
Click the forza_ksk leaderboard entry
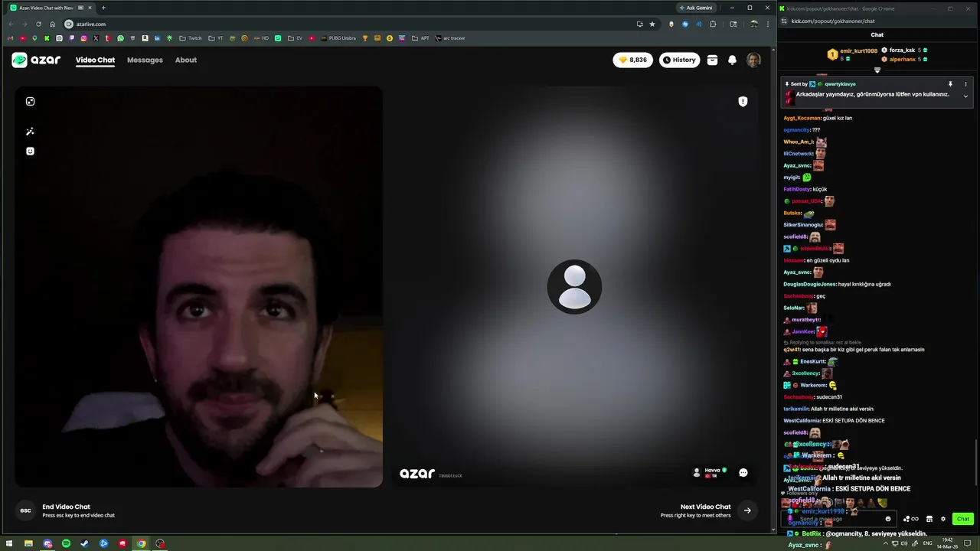tap(902, 50)
